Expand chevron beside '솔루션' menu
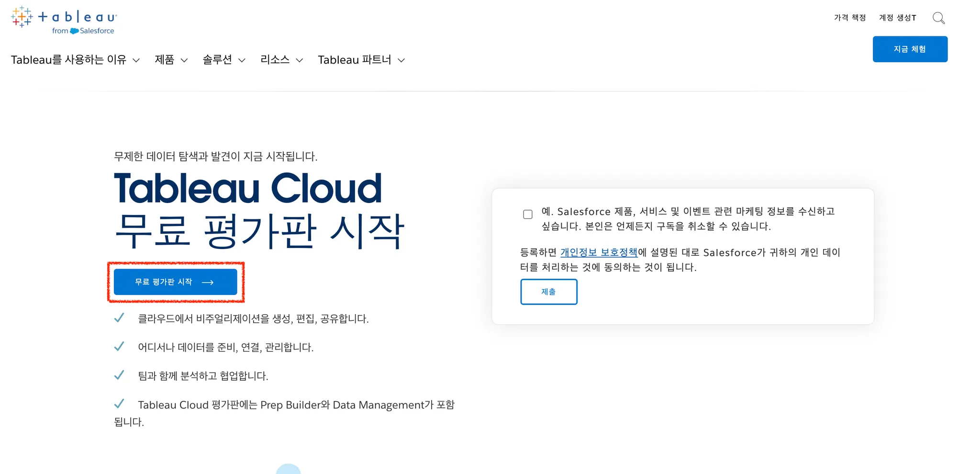Screen dimensions: 980x474 [x=242, y=60]
